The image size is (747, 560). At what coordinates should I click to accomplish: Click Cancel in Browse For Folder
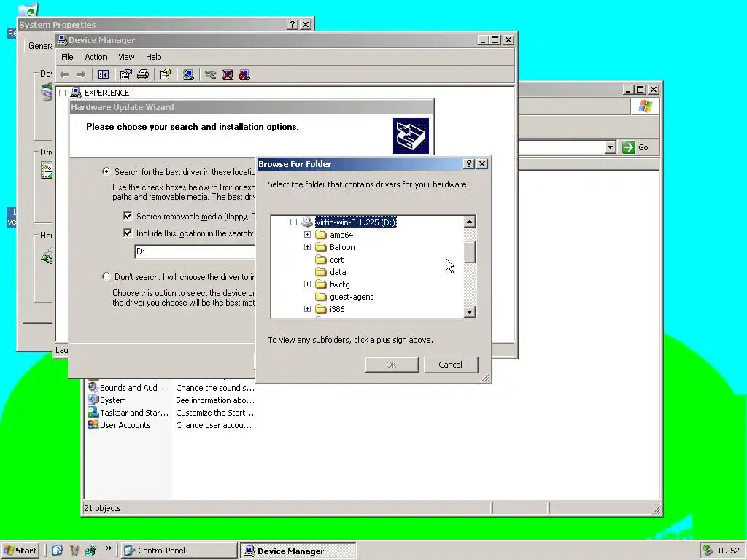pyautogui.click(x=450, y=365)
